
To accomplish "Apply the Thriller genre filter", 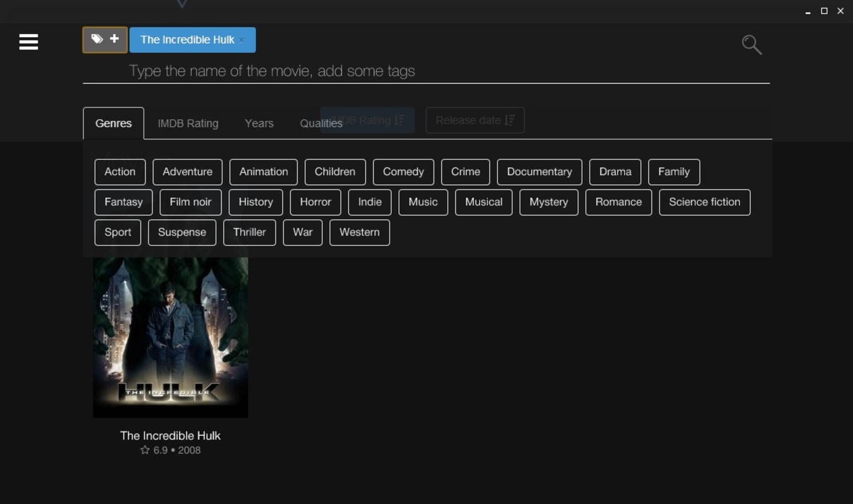I will 249,232.
